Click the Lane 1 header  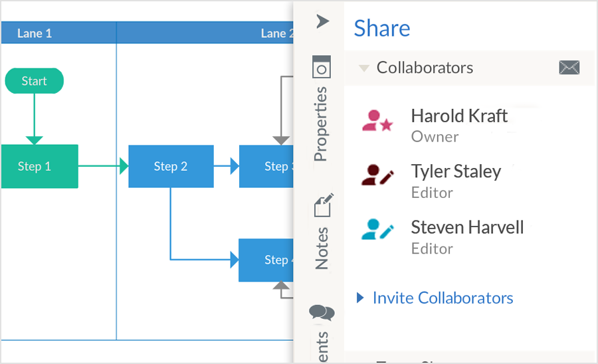[35, 33]
